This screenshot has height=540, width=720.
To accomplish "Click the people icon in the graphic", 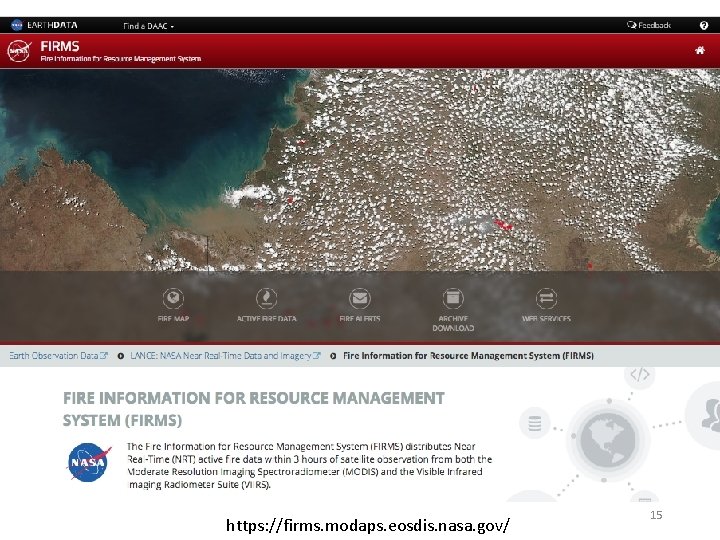I will (710, 416).
